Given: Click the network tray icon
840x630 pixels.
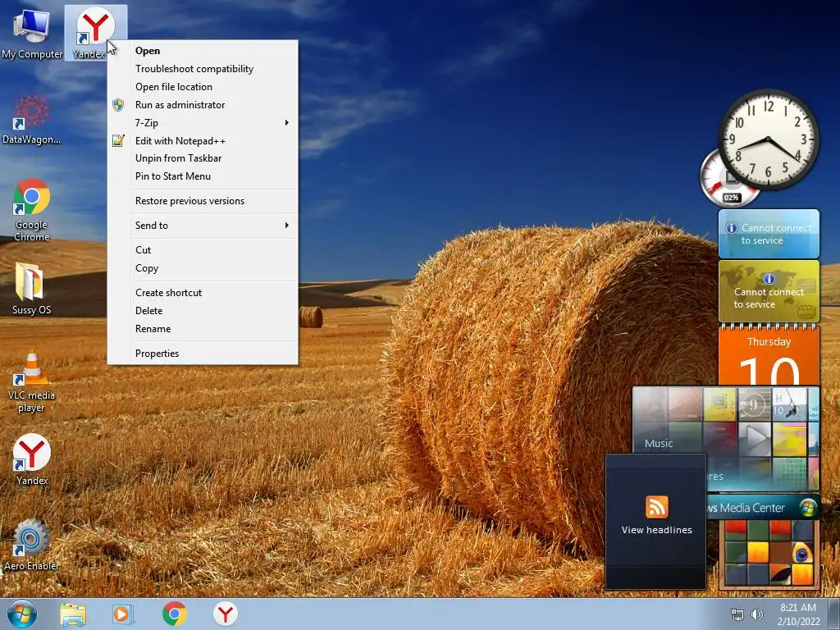Looking at the screenshot, I should [737, 614].
